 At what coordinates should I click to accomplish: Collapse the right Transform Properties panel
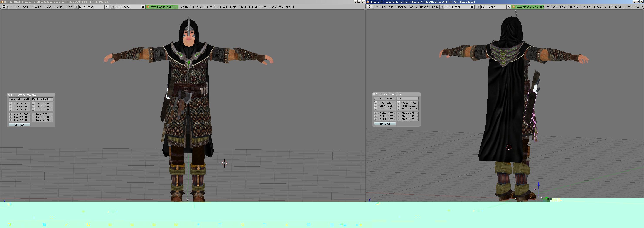[377, 94]
